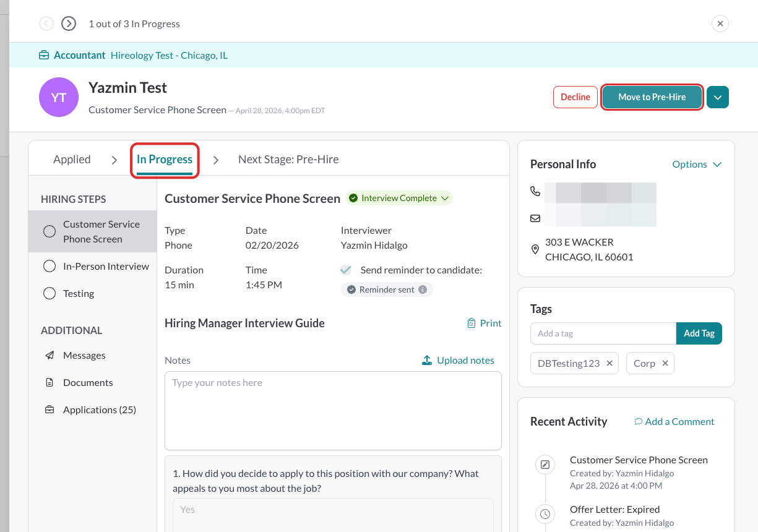This screenshot has width=758, height=532.
Task: Click the email envelope icon
Action: point(535,218)
